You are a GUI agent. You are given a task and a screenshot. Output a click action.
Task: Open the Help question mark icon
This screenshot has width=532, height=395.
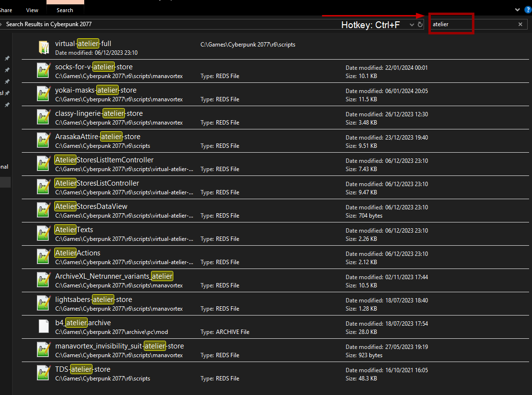[528, 9]
